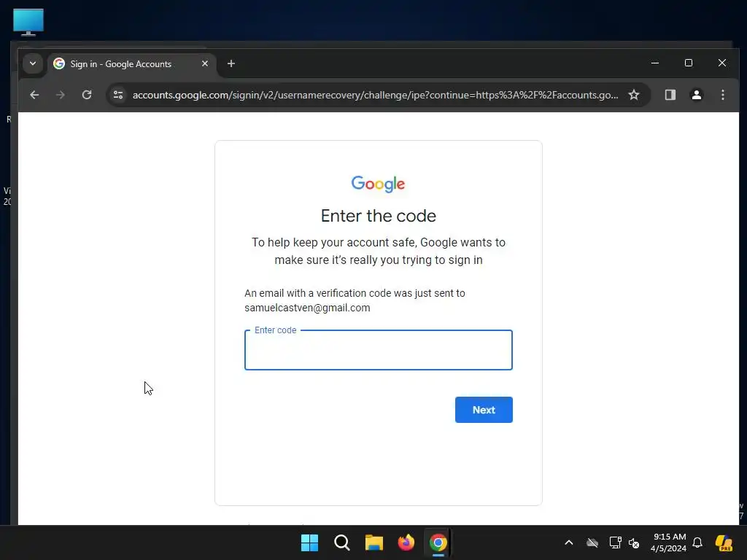Open the clock showing 9:15 AM
The height and width of the screenshot is (560, 747).
click(x=669, y=542)
